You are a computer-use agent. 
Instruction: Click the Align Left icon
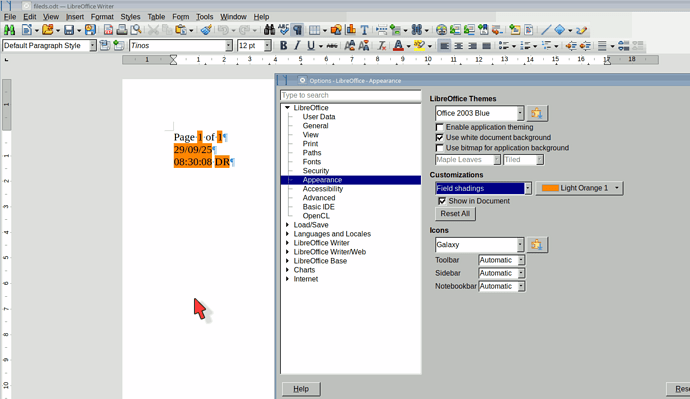pyautogui.click(x=444, y=45)
